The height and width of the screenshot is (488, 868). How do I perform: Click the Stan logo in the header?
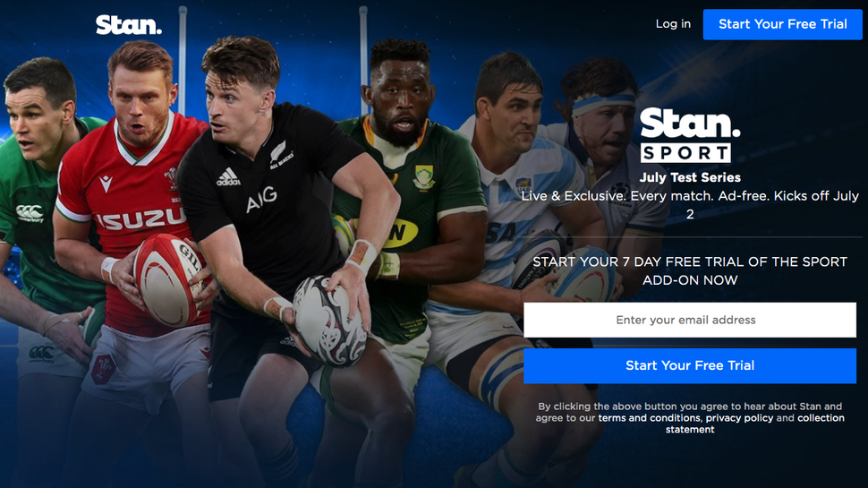point(129,25)
